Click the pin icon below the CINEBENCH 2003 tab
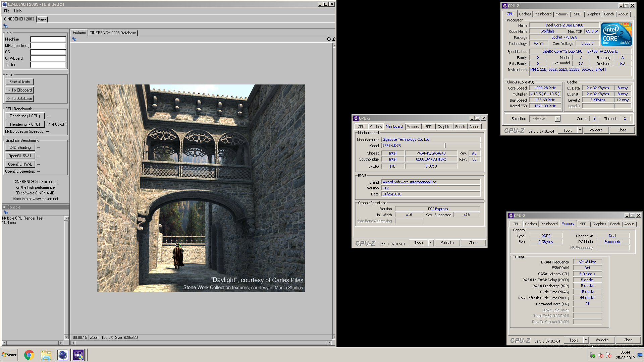This screenshot has height=362, width=644. point(5,26)
